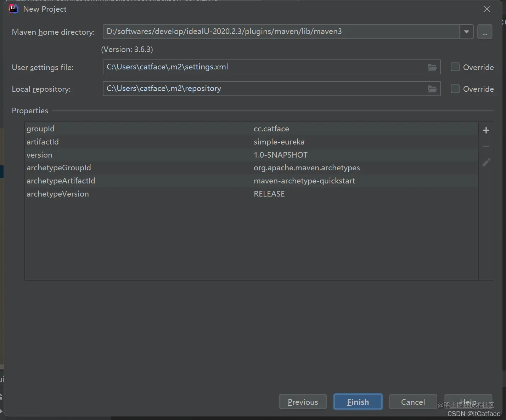Select the groupId property row

[251, 129]
